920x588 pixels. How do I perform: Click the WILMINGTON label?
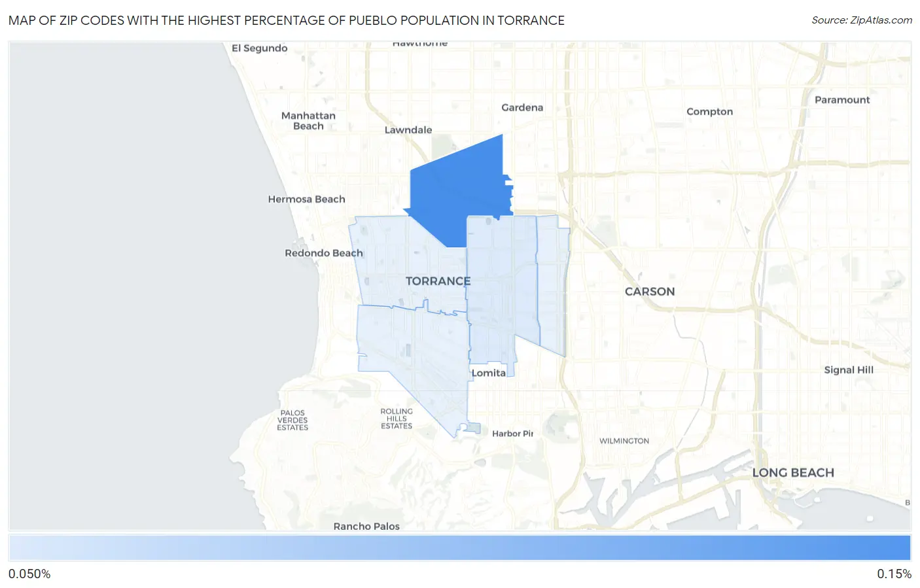point(624,441)
